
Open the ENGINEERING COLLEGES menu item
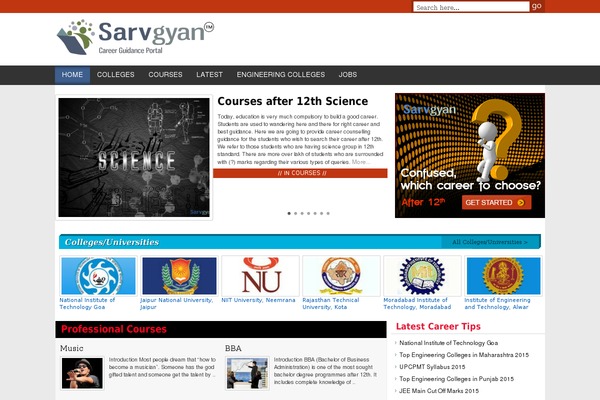[x=280, y=75]
